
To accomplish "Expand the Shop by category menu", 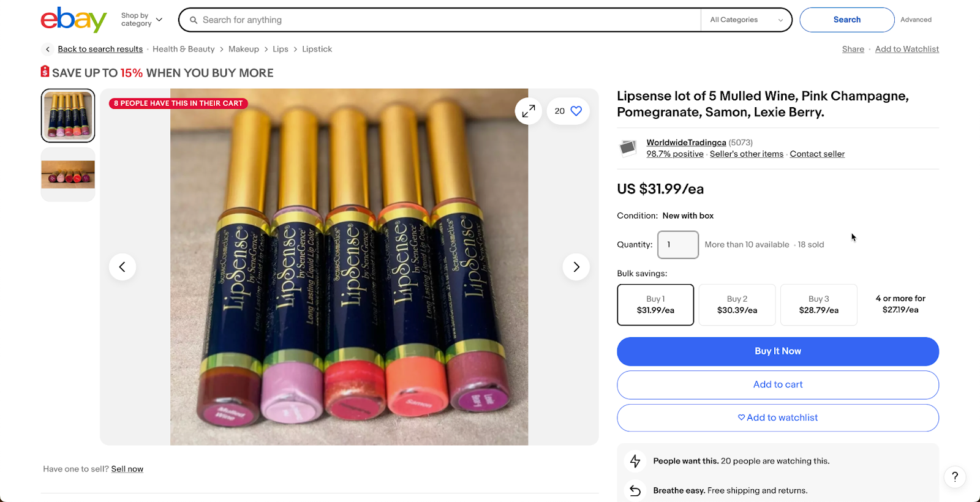I will 141,20.
